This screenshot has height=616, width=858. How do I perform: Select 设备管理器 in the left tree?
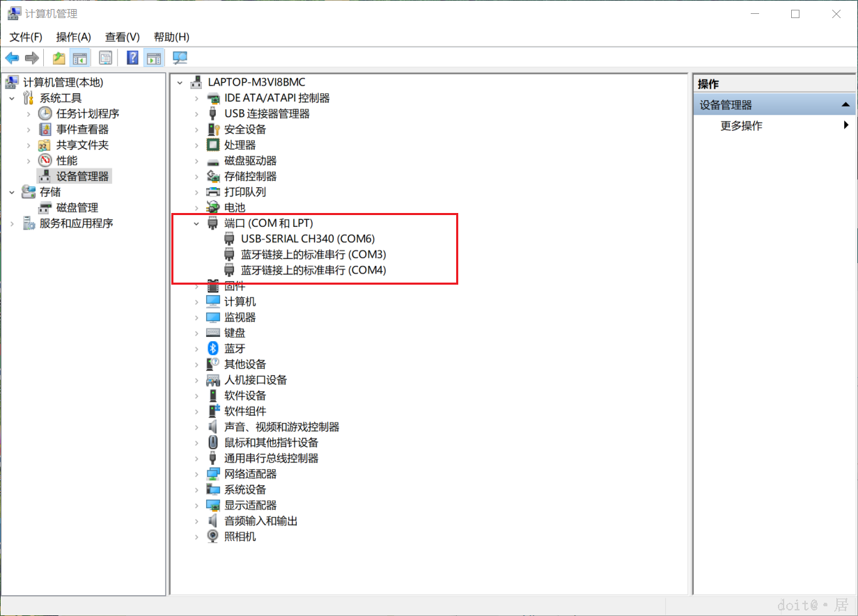pos(82,176)
